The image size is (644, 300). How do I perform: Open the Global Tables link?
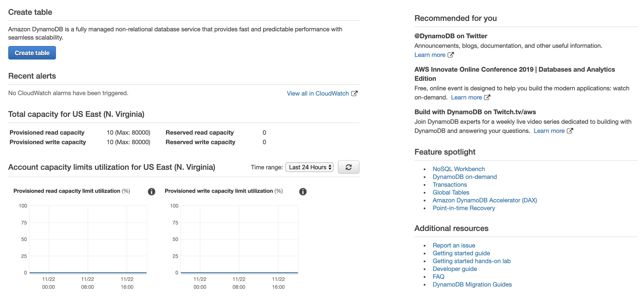[x=451, y=192]
